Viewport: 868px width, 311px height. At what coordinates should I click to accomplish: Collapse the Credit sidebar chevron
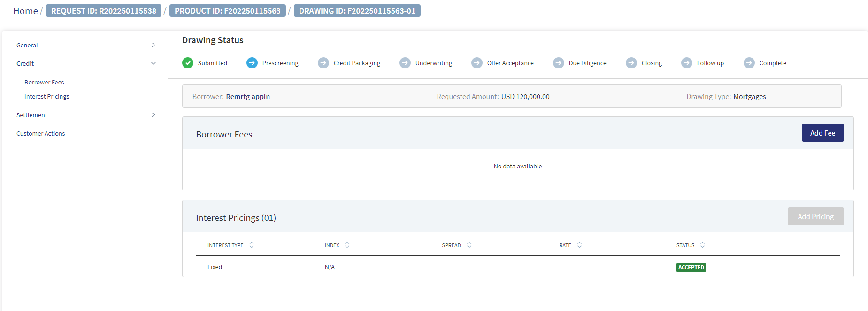click(x=154, y=63)
